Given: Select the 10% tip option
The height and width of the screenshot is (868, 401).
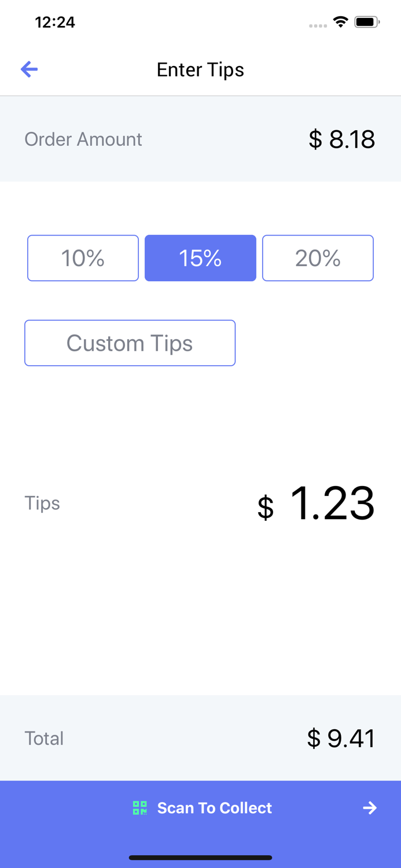Looking at the screenshot, I should (x=83, y=258).
